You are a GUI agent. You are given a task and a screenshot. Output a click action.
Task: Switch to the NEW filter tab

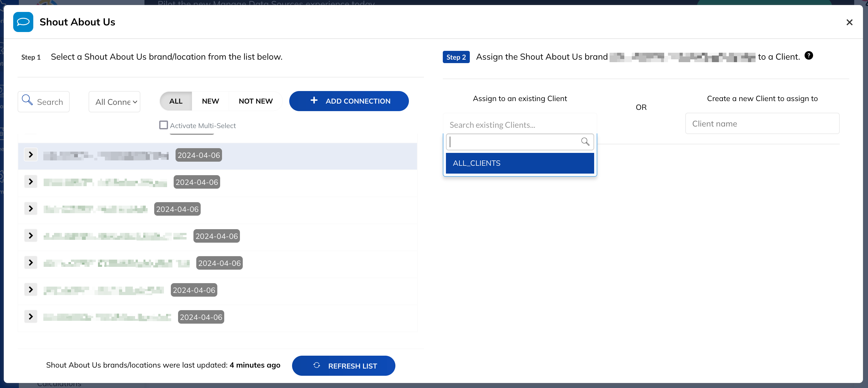coord(210,101)
